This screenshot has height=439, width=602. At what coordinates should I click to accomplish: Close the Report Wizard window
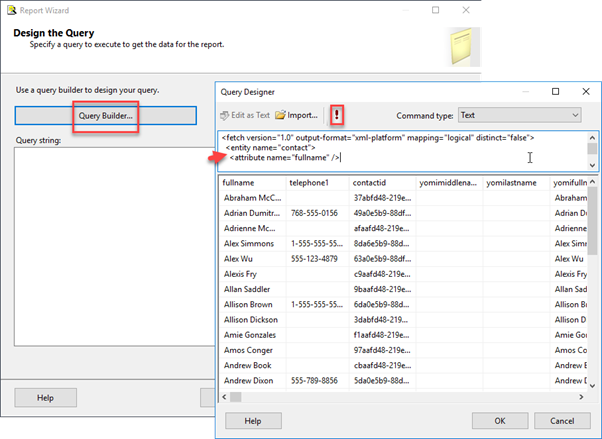tap(466, 10)
